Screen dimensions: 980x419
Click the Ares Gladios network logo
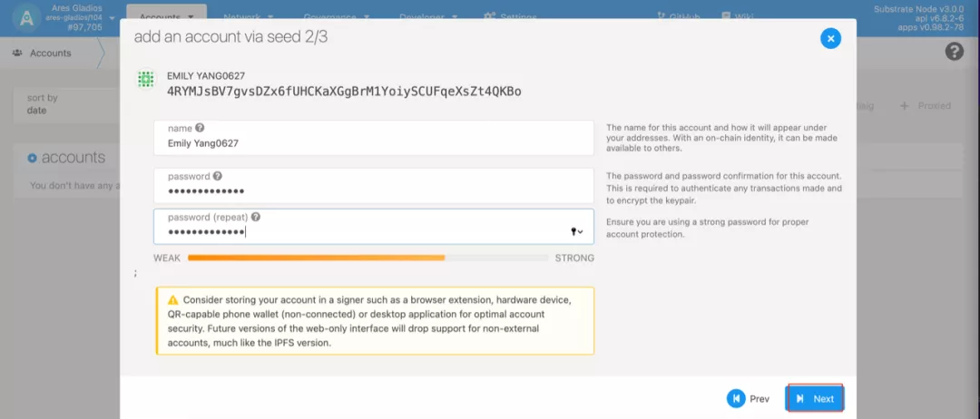pyautogui.click(x=27, y=18)
